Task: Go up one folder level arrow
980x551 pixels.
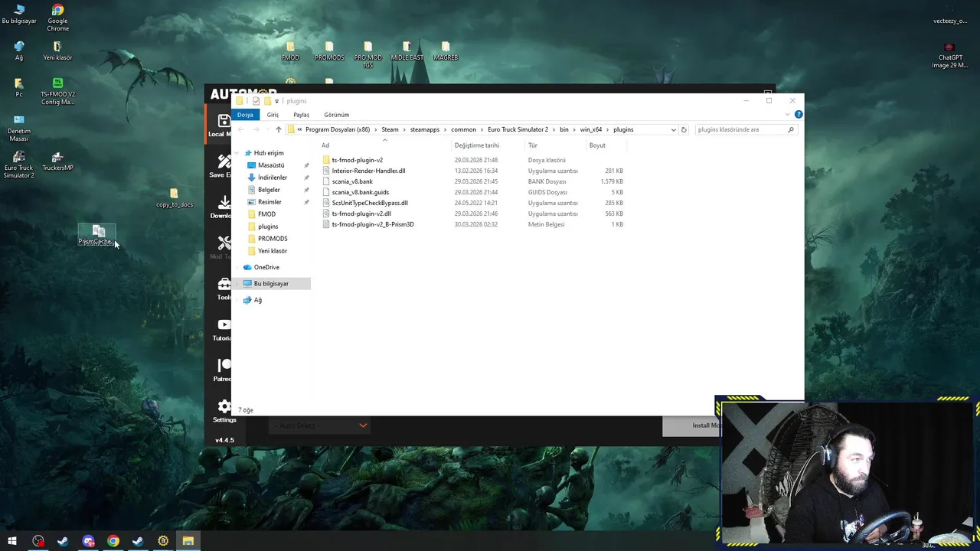Action: [278, 129]
